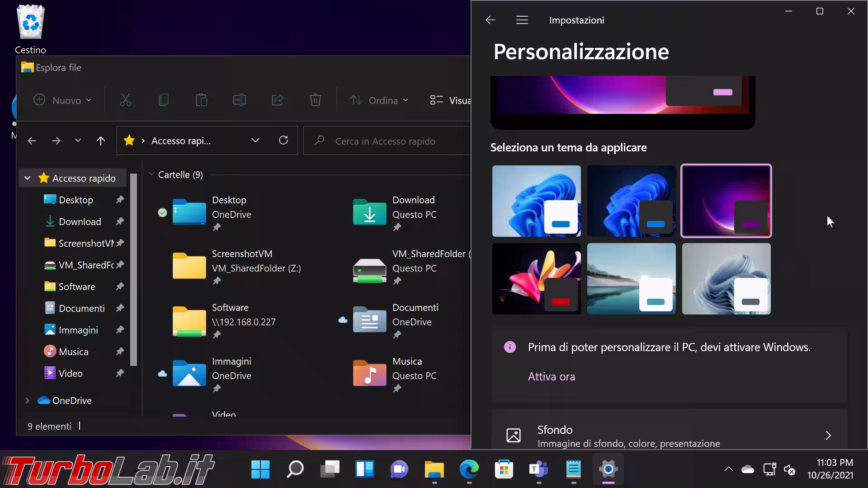Screen dimensions: 868x488
Task: Click the Rename icon in Explorer toolbar
Action: point(240,100)
